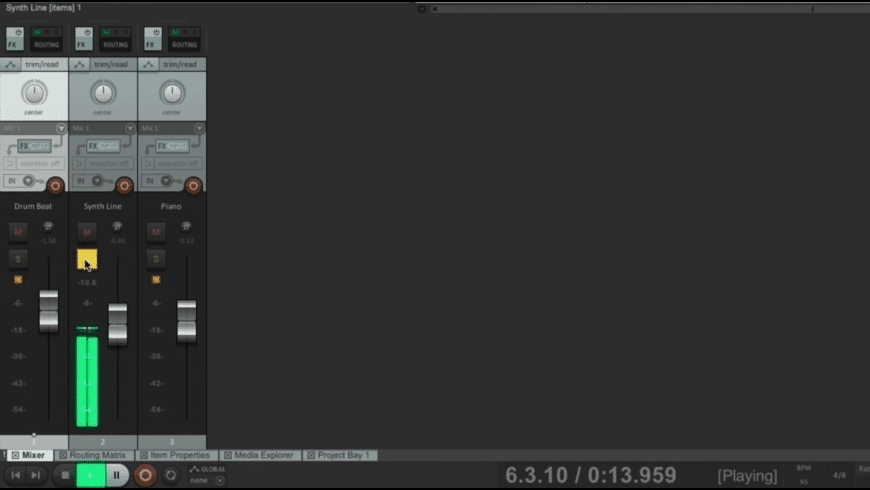Open the envelopes panel for Drum Beat track
Image resolution: width=870 pixels, height=490 pixels.
[x=10, y=64]
